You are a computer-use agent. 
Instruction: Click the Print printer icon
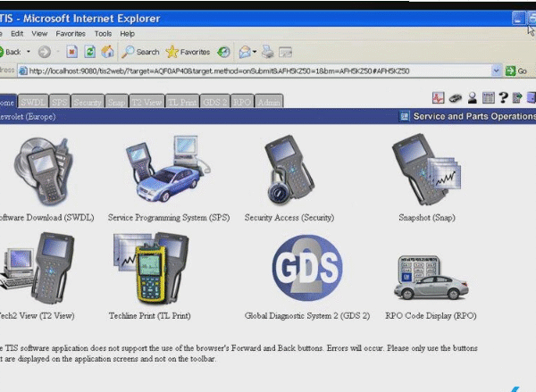coord(268,52)
